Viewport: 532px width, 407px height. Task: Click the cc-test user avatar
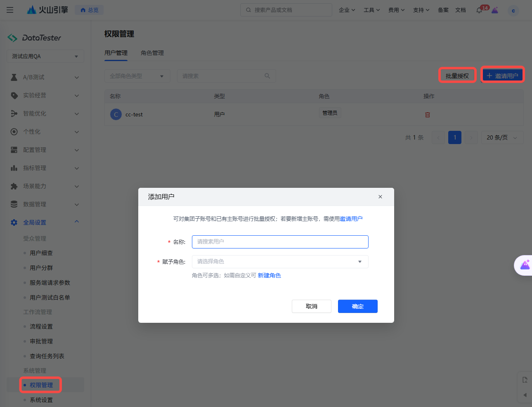click(x=116, y=114)
